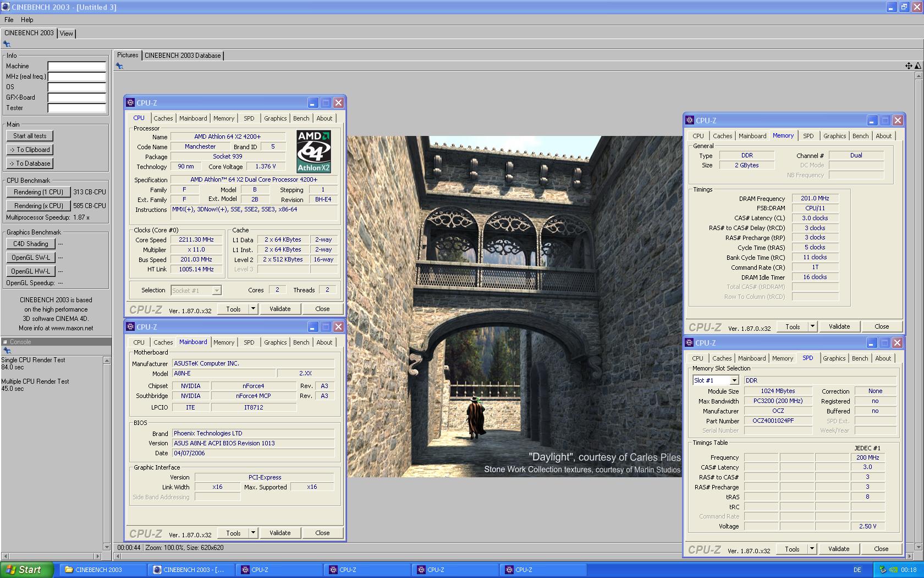Screen dimensions: 924x578
Task: Click Validate in the CPU window
Action: click(280, 309)
